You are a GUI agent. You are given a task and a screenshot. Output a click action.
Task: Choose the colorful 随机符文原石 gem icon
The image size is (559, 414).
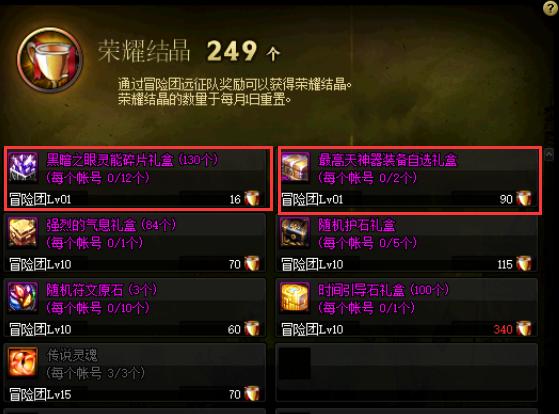[x=23, y=297]
